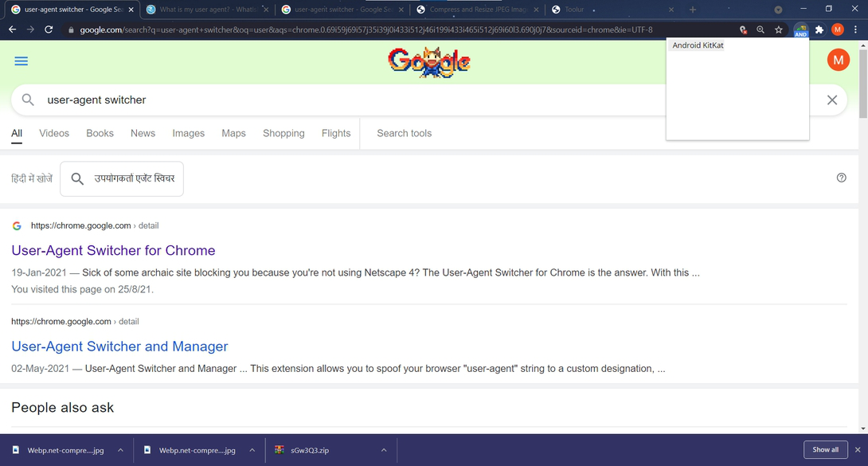Click the हिंदी में खोजें label
868x466 pixels.
click(32, 178)
